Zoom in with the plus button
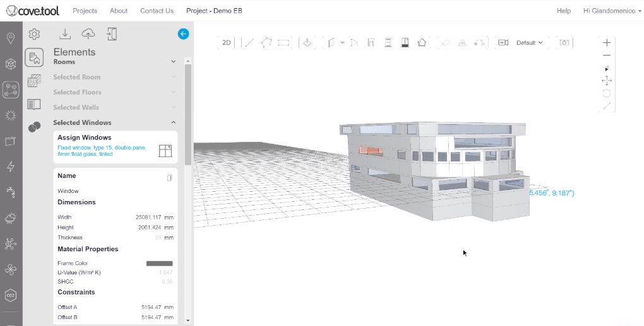The width and height of the screenshot is (644, 326). tap(607, 43)
